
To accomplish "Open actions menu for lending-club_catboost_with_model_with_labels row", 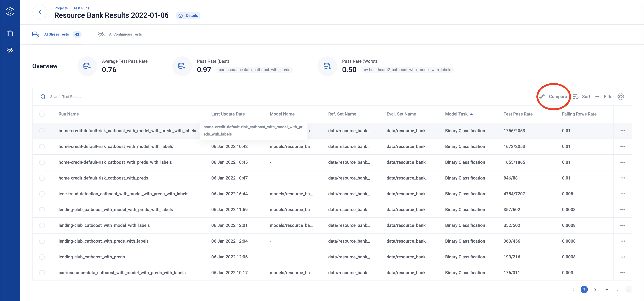I will coord(623,225).
